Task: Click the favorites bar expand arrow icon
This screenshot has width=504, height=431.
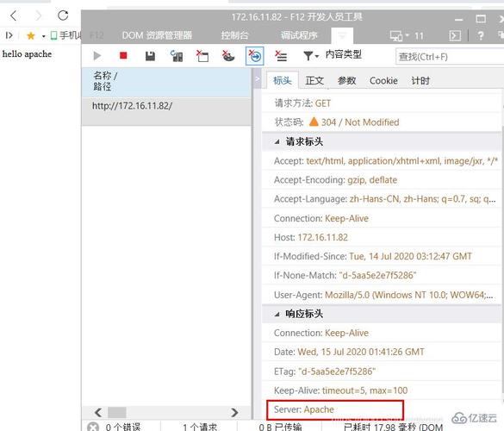Action: pyautogui.click(x=9, y=35)
